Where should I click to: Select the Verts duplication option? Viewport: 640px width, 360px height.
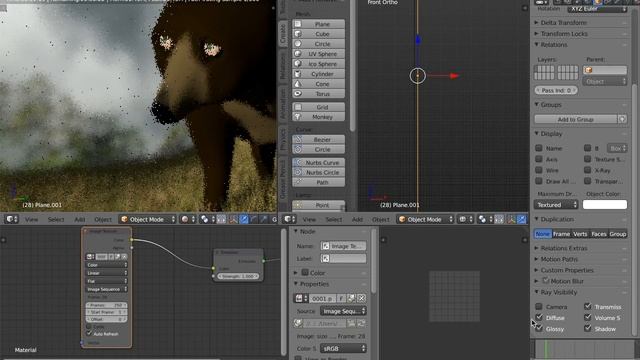point(580,234)
